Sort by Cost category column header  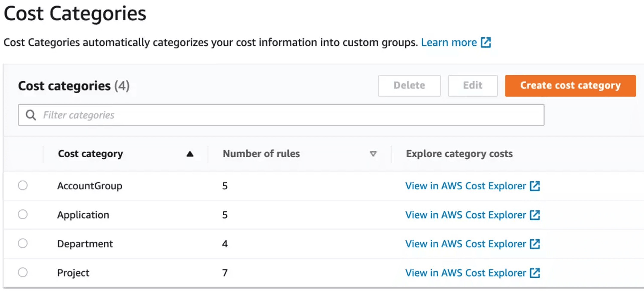point(91,154)
